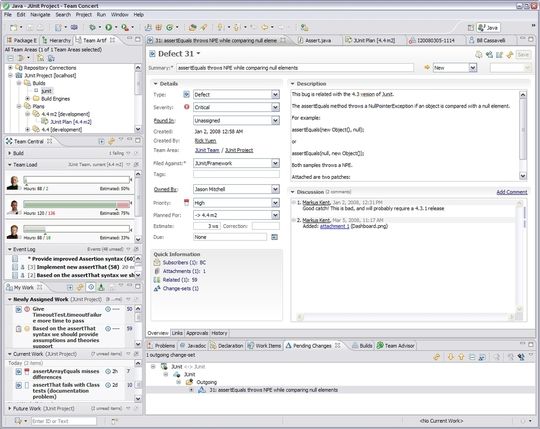Click the Markus Kent link on comment 1
This screenshot has height=429, width=540.
point(316,202)
